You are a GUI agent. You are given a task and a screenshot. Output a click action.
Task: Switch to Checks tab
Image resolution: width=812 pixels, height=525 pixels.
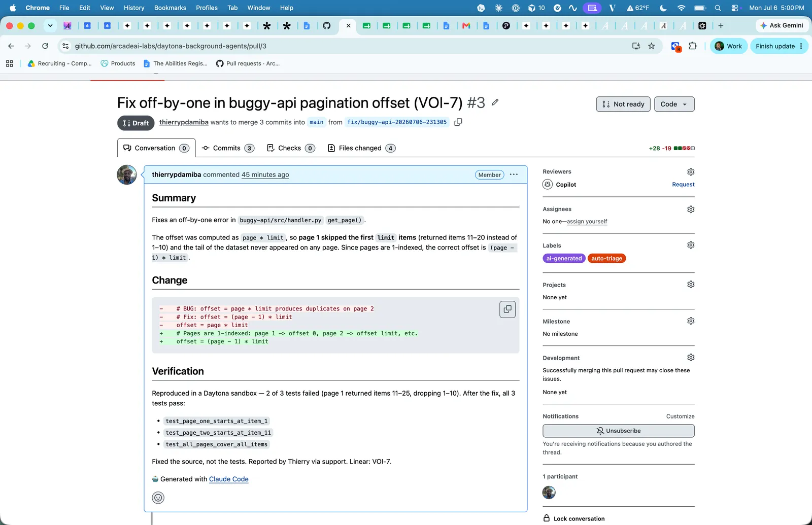pos(291,148)
